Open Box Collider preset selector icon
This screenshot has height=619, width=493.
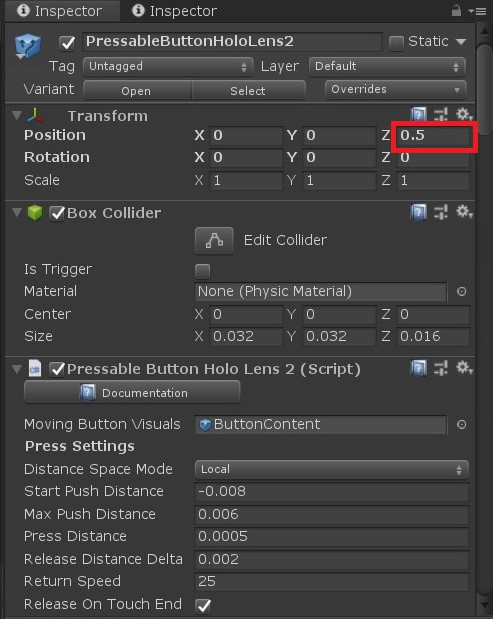[441, 212]
